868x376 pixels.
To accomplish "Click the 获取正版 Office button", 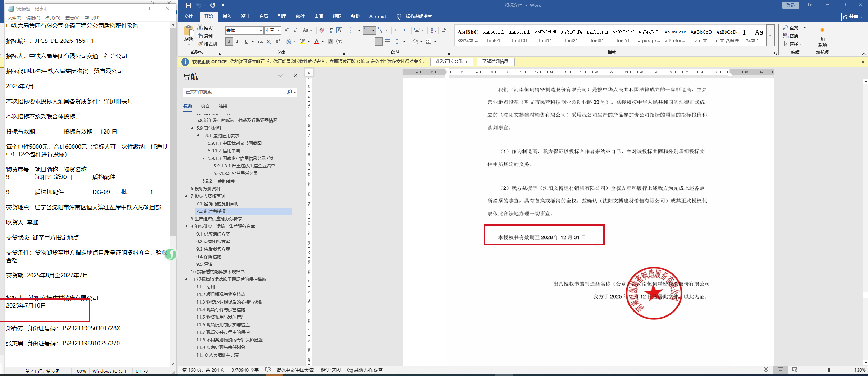I will (x=451, y=62).
